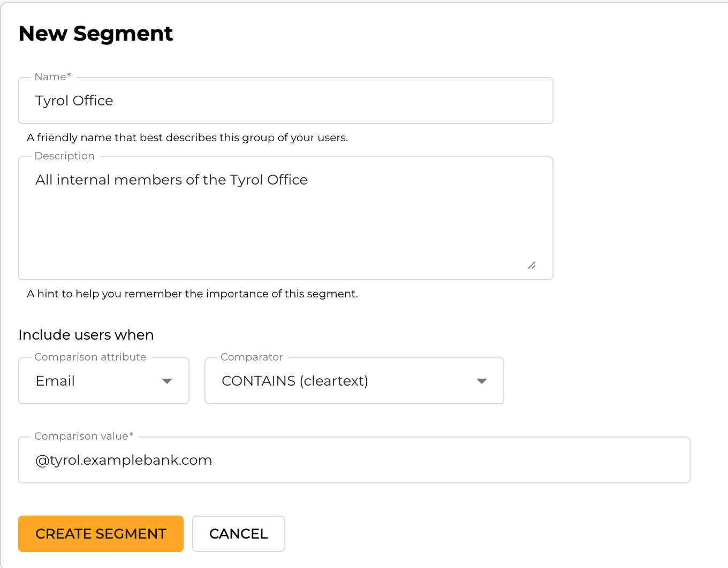
Task: Click the Comparison value field
Action: point(354,460)
